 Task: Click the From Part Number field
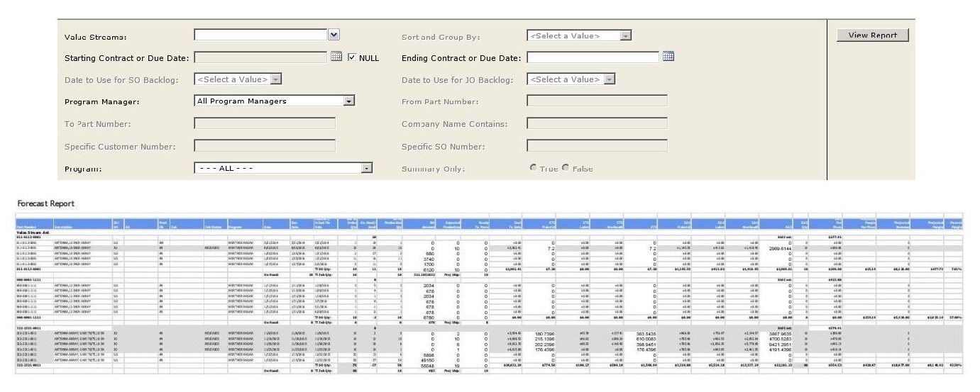pyautogui.click(x=597, y=101)
